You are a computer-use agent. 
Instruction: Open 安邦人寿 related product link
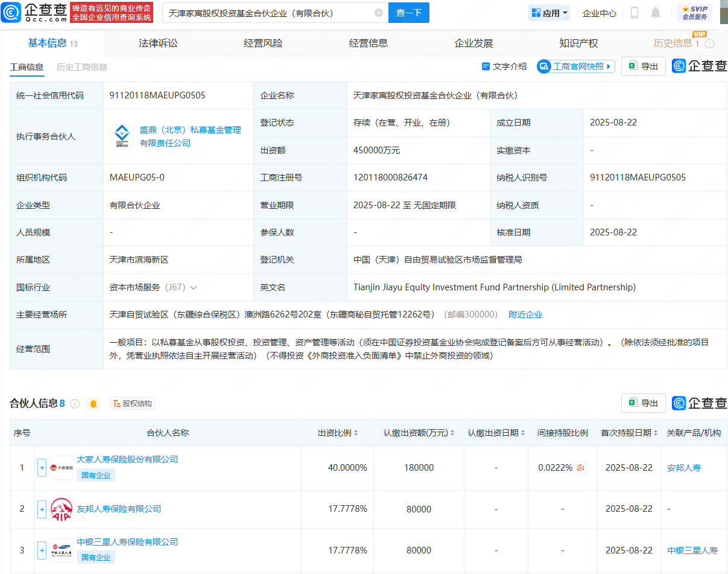pyautogui.click(x=684, y=468)
